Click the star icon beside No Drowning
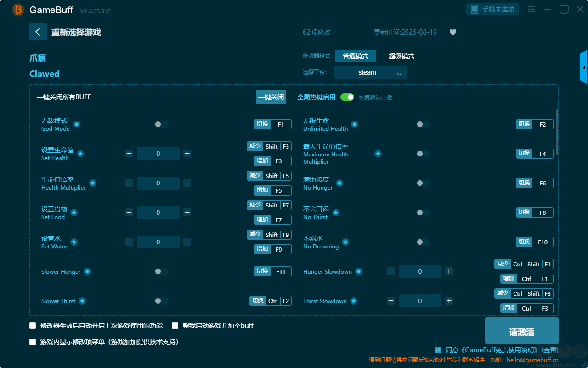Screen dimensions: 588x368 345,242
